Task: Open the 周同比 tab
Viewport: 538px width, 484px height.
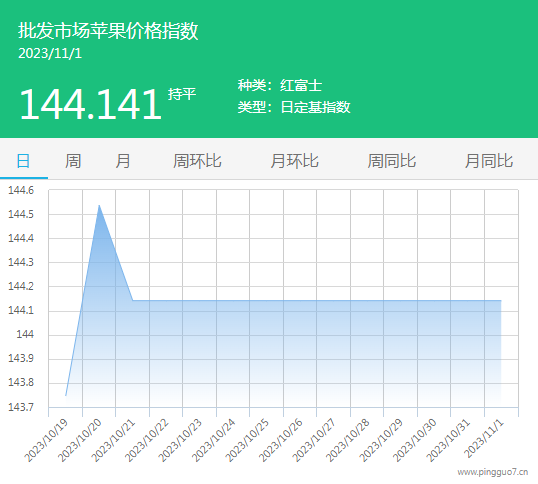Action: coord(392,161)
